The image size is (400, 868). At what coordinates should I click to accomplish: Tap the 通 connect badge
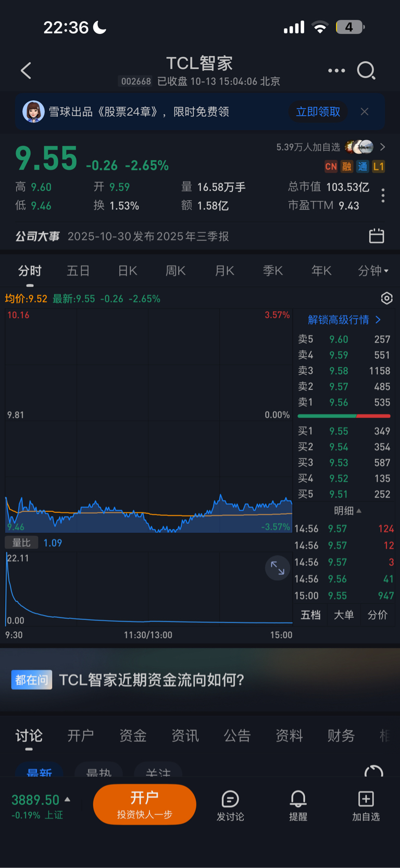363,167
